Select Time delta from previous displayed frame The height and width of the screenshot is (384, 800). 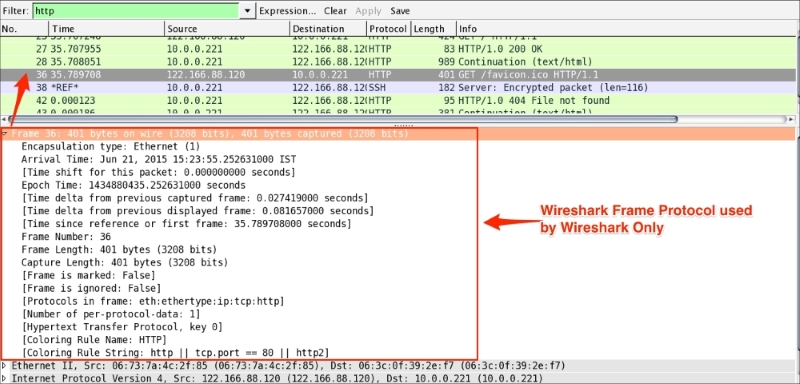(197, 211)
